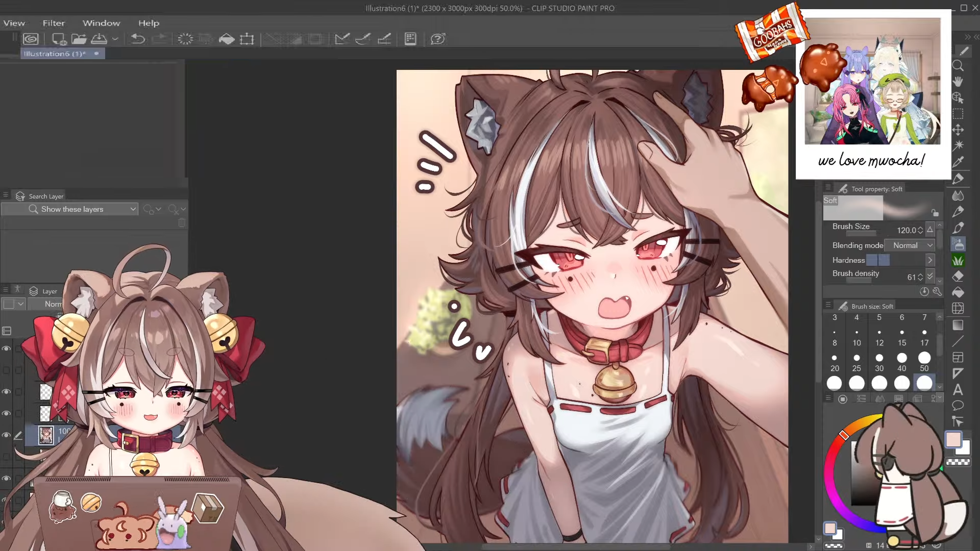Select the Eyedropper tool
The image size is (980, 551).
958,162
